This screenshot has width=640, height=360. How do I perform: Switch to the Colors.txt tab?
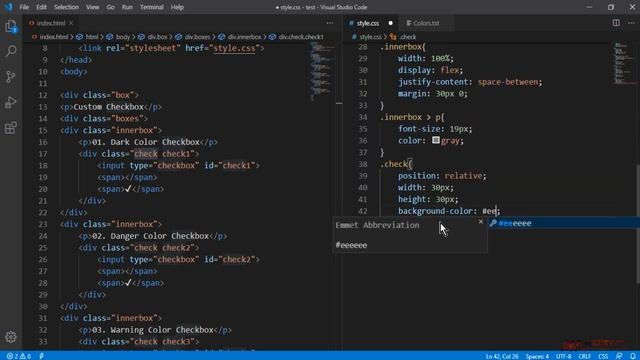(426, 23)
